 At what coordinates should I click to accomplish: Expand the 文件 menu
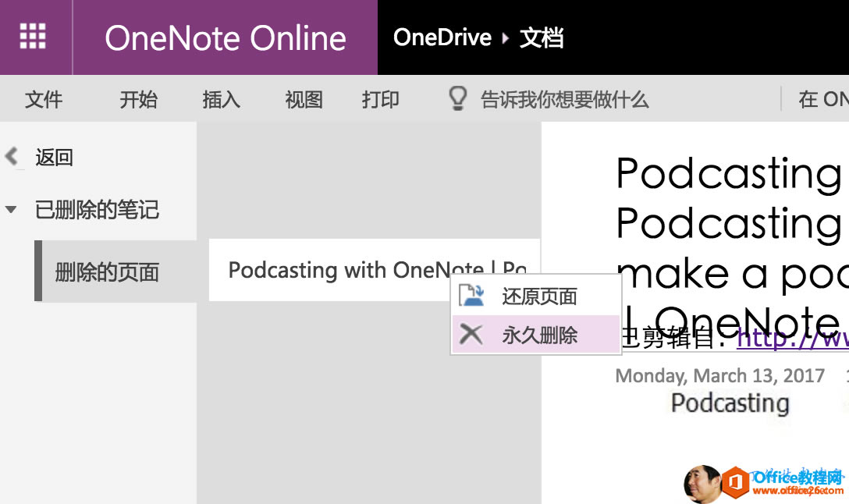coord(44,98)
